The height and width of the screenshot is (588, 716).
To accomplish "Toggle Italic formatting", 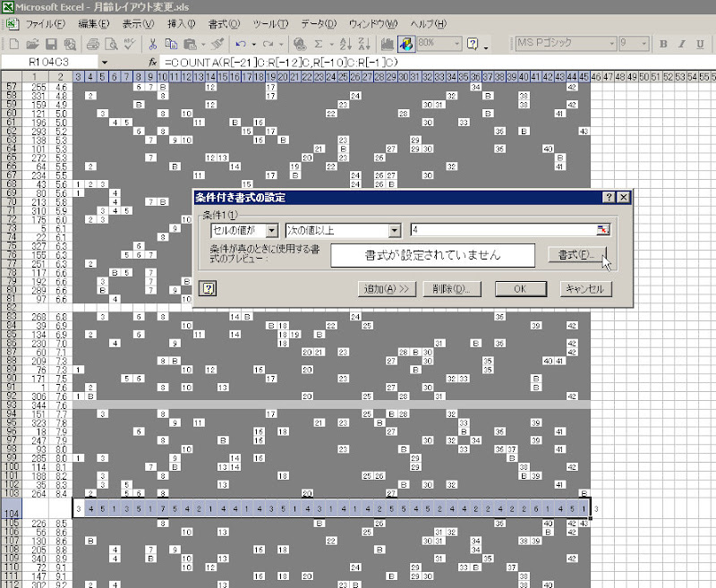I will tap(681, 44).
